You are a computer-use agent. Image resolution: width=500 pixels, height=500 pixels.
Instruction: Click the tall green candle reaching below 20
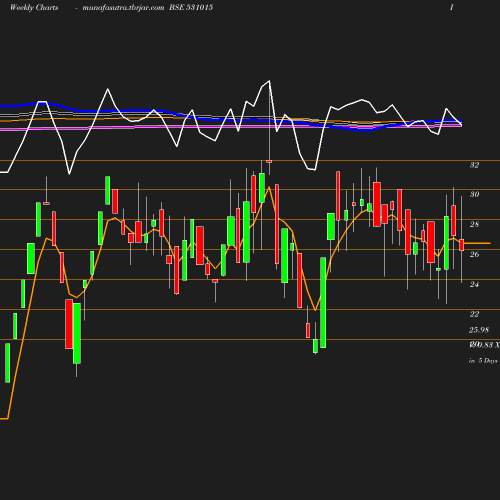(77, 333)
